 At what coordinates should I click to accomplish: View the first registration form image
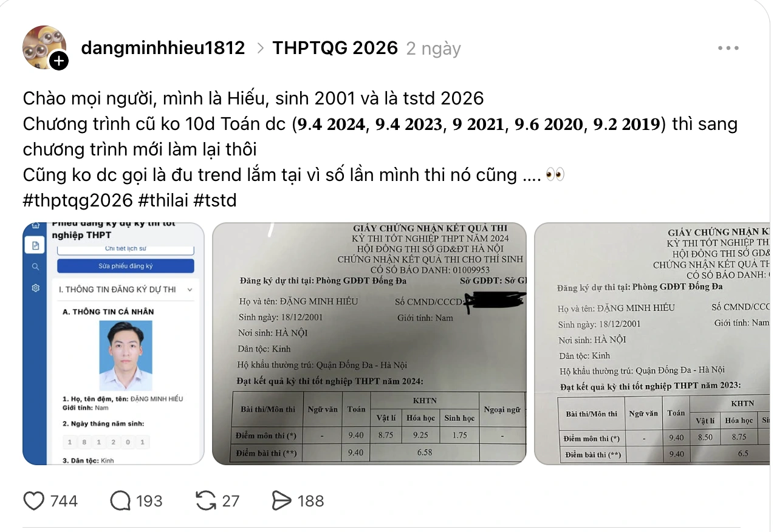coord(113,343)
